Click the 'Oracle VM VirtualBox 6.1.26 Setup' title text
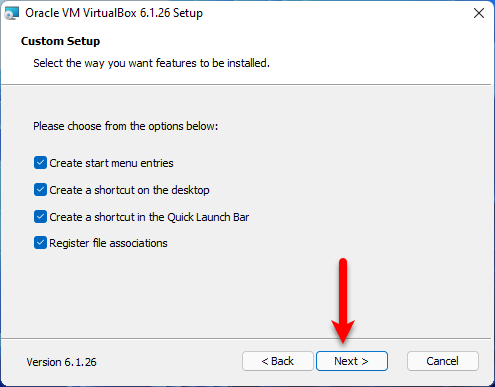The height and width of the screenshot is (387, 495). 114,13
